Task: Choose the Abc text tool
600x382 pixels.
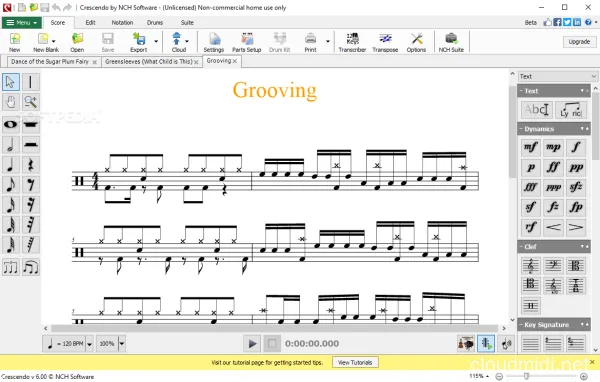Action: point(536,110)
